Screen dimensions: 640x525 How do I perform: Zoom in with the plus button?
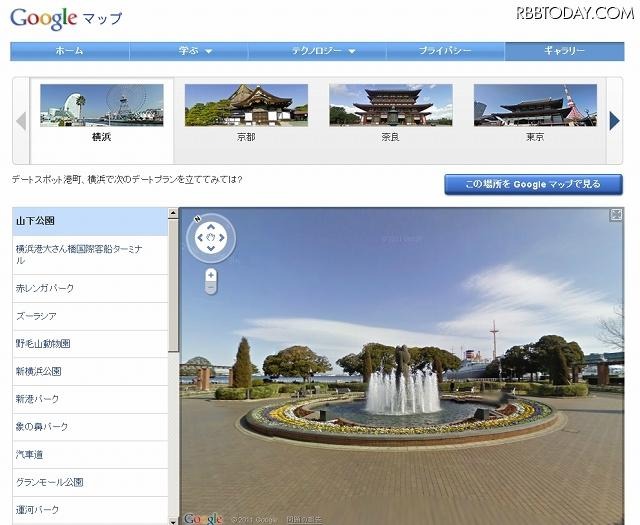(x=211, y=275)
